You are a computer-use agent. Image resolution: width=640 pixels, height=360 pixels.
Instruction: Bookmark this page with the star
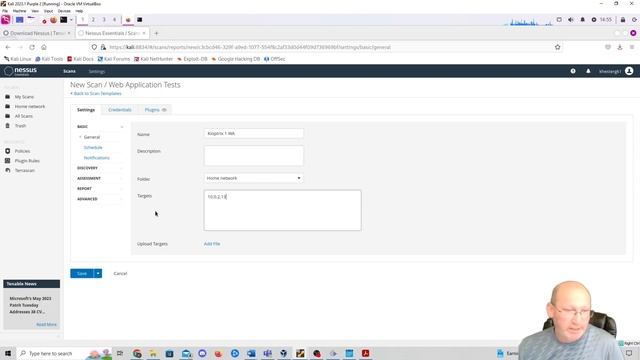coord(558,47)
